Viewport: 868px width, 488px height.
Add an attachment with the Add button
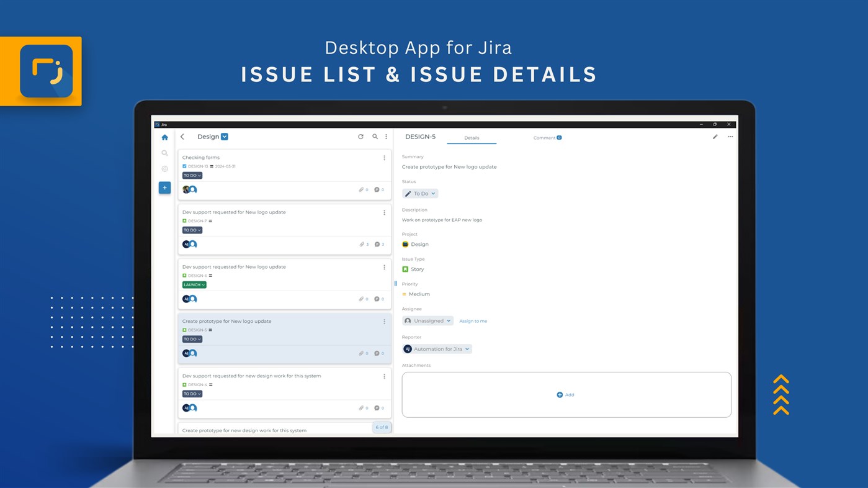[x=565, y=394]
